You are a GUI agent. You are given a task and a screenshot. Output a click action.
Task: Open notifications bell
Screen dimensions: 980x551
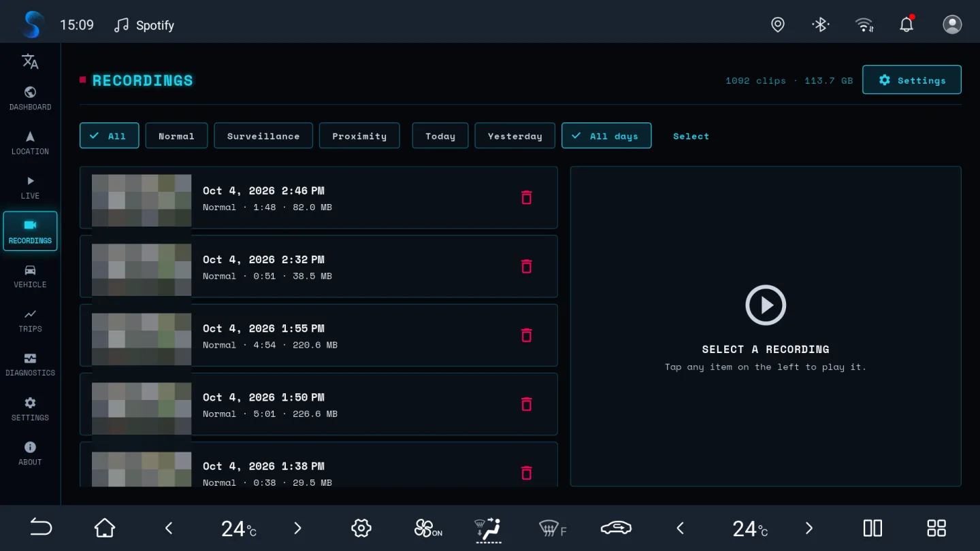tap(906, 24)
